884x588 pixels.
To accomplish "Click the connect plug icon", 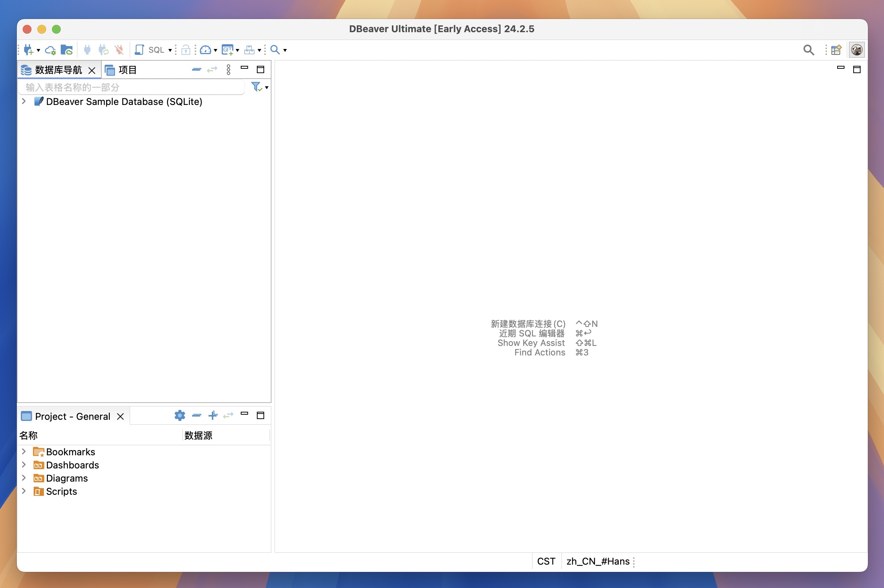I will [87, 50].
